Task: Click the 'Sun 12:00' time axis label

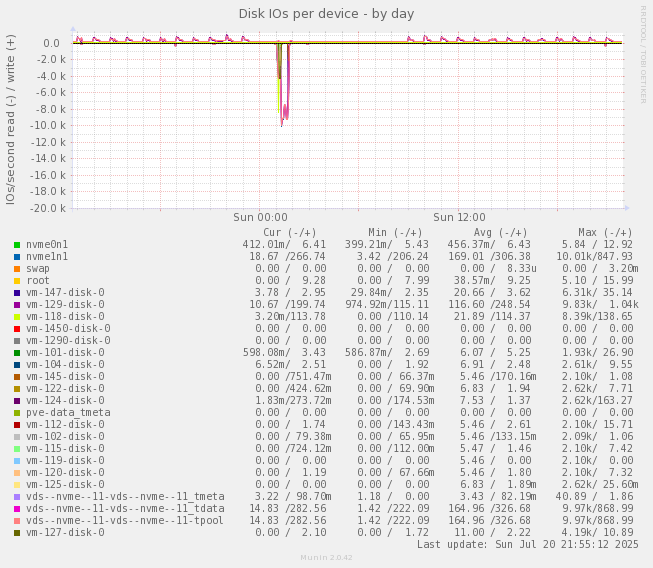Action: pyautogui.click(x=459, y=217)
